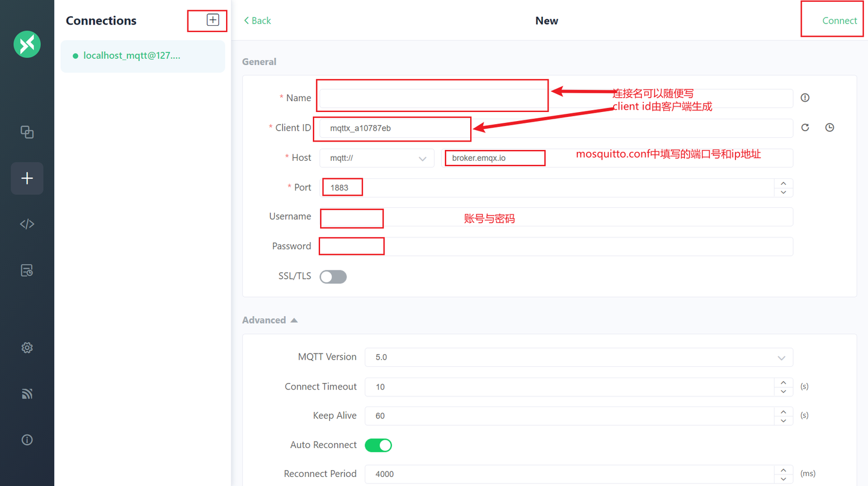868x486 pixels.
Task: View the Name field warning info icon
Action: 805,98
